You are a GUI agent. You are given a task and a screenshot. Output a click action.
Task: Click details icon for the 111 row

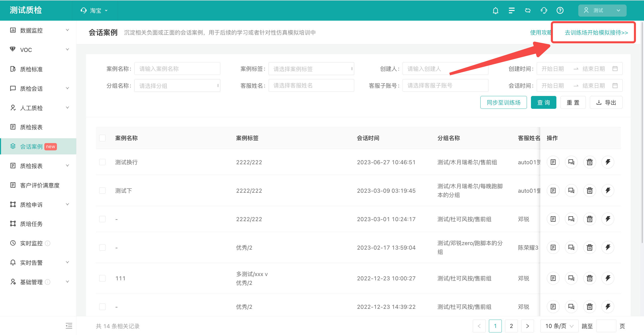(x=553, y=278)
